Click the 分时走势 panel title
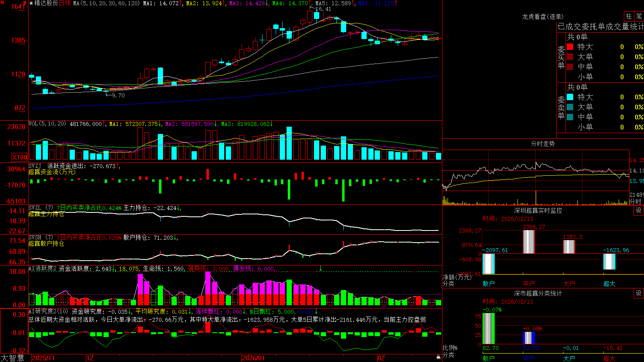This screenshot has height=362, width=644. 543,144
